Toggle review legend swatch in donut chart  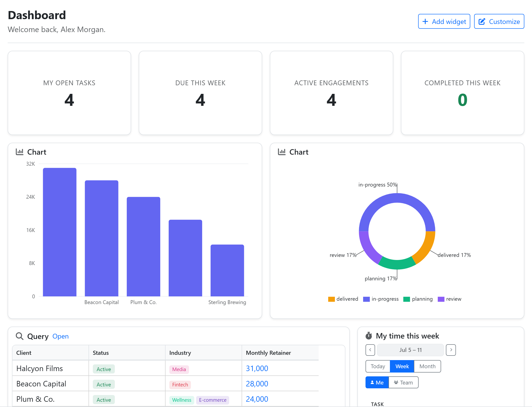[x=441, y=299]
